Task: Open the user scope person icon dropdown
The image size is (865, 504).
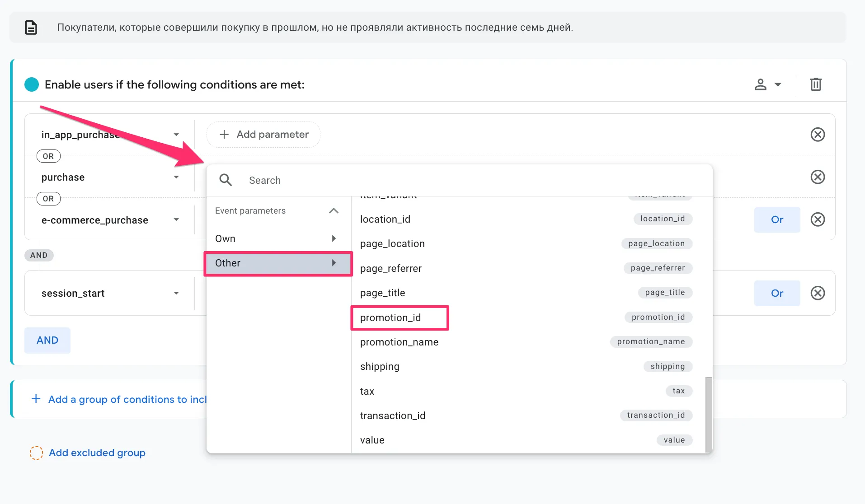Action: (767, 84)
